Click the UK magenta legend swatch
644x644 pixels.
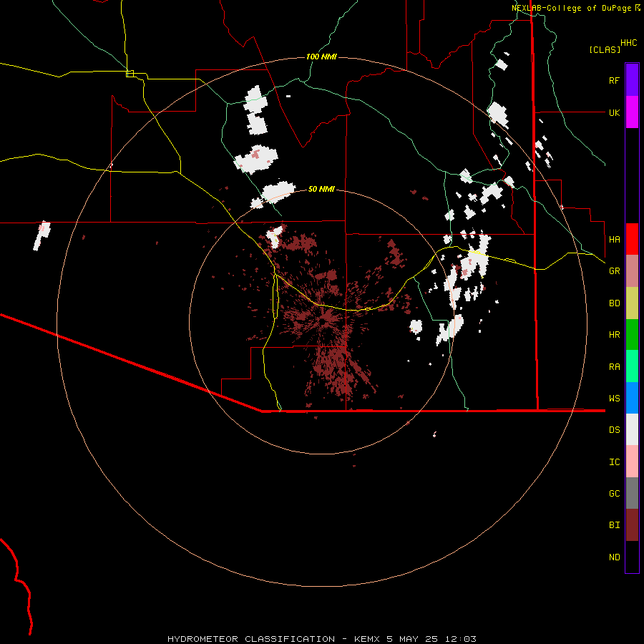632,112
